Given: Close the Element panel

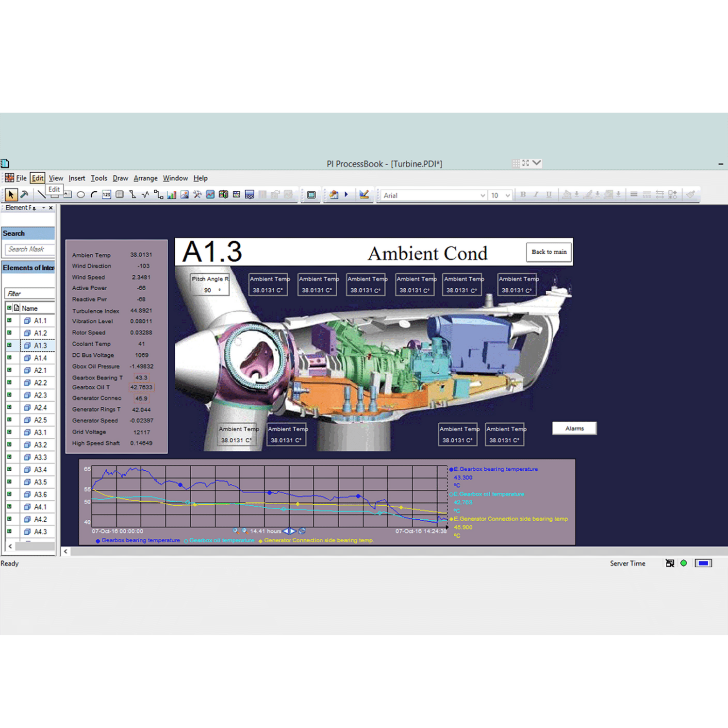Looking at the screenshot, I should pyautogui.click(x=50, y=208).
